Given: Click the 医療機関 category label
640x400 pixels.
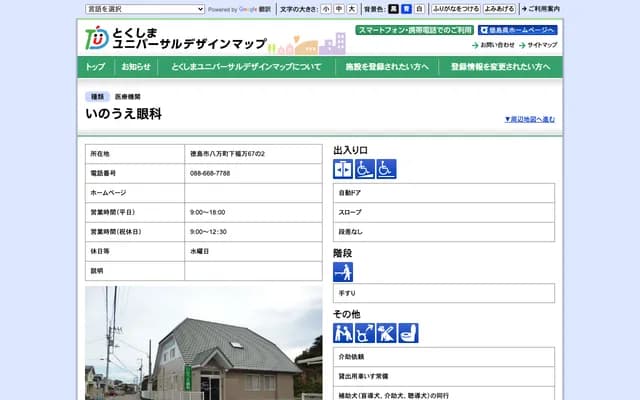Looking at the screenshot, I should click(x=128, y=97).
